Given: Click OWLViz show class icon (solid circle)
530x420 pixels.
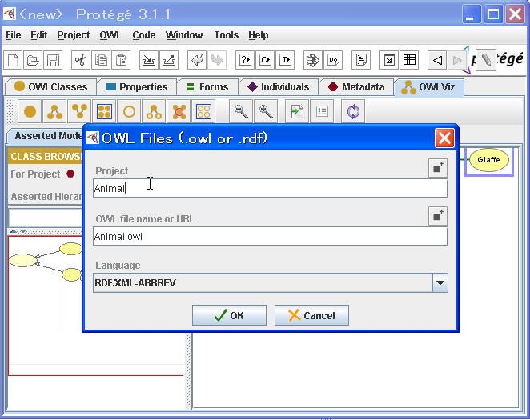Looking at the screenshot, I should point(30,111).
